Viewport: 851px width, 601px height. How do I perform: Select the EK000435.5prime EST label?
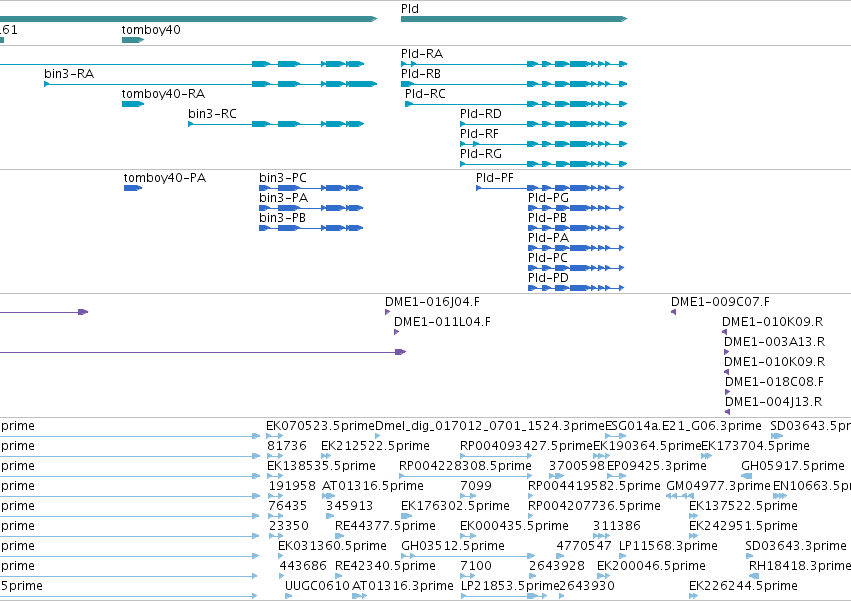coord(514,526)
